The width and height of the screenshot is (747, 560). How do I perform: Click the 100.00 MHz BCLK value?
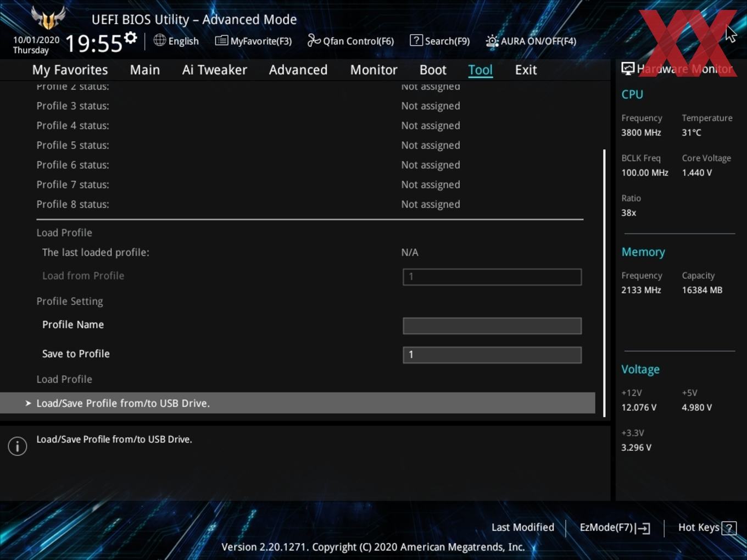pyautogui.click(x=645, y=172)
